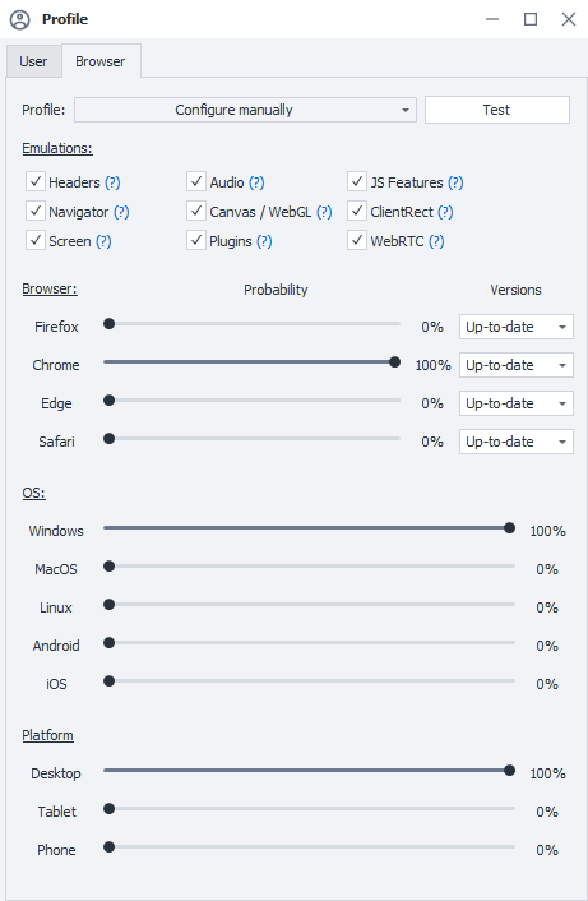Maximize the Profile window
The width and height of the screenshot is (588, 901).
click(530, 19)
